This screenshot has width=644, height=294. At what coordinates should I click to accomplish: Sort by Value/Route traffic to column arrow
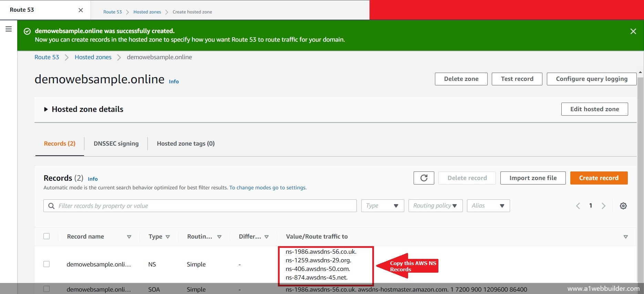point(625,237)
